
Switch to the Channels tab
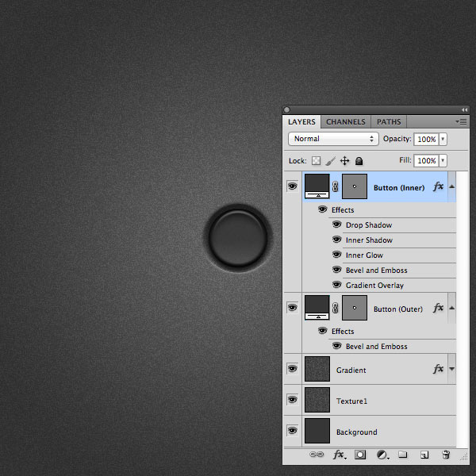coord(346,121)
